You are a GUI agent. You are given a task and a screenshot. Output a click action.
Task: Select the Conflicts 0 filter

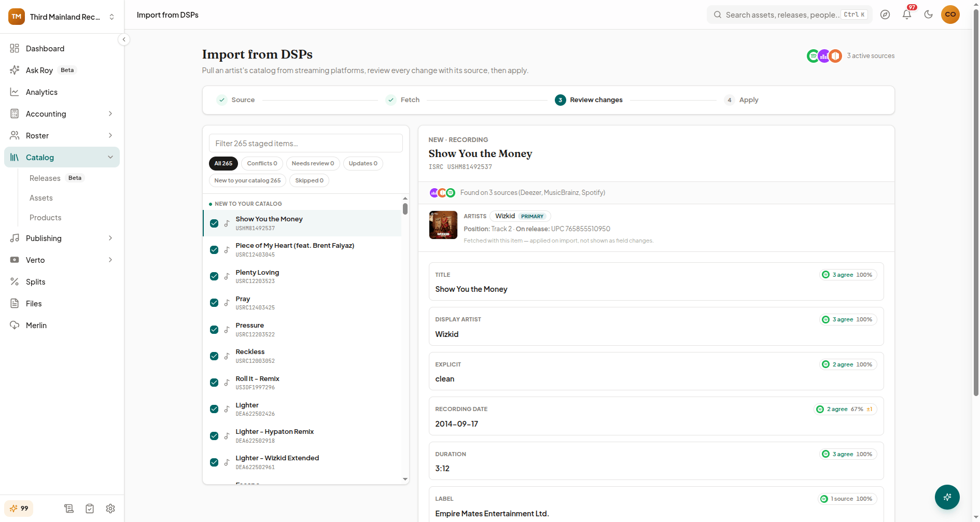click(262, 163)
